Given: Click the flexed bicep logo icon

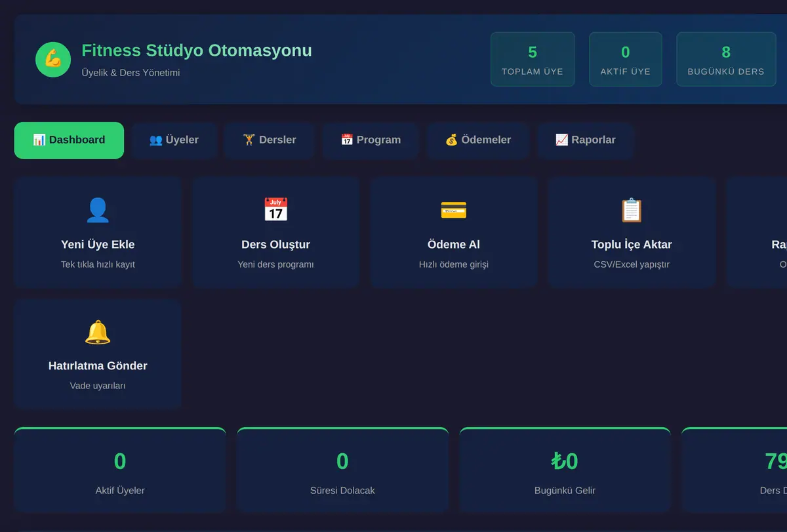Looking at the screenshot, I should (53, 59).
